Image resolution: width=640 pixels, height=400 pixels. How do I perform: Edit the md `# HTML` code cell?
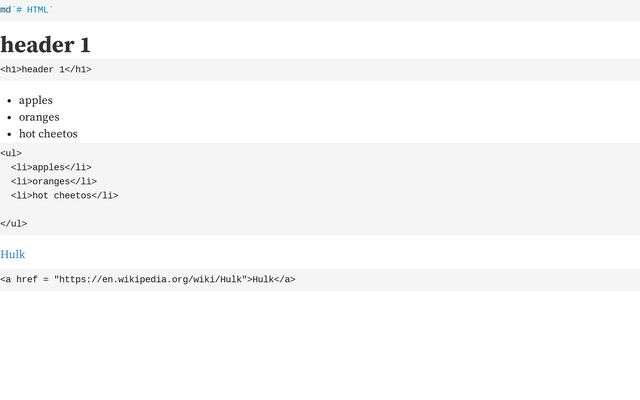(x=300, y=10)
